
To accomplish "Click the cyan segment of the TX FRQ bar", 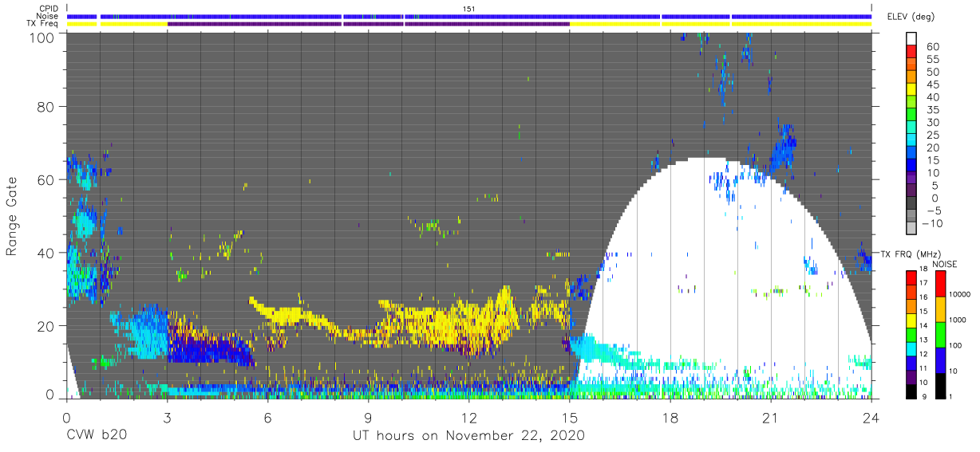I will click(911, 348).
